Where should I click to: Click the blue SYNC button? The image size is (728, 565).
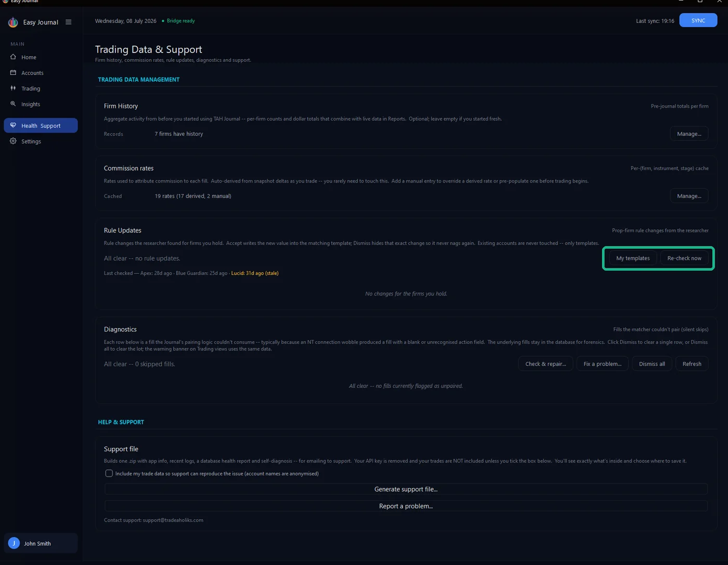pyautogui.click(x=698, y=20)
